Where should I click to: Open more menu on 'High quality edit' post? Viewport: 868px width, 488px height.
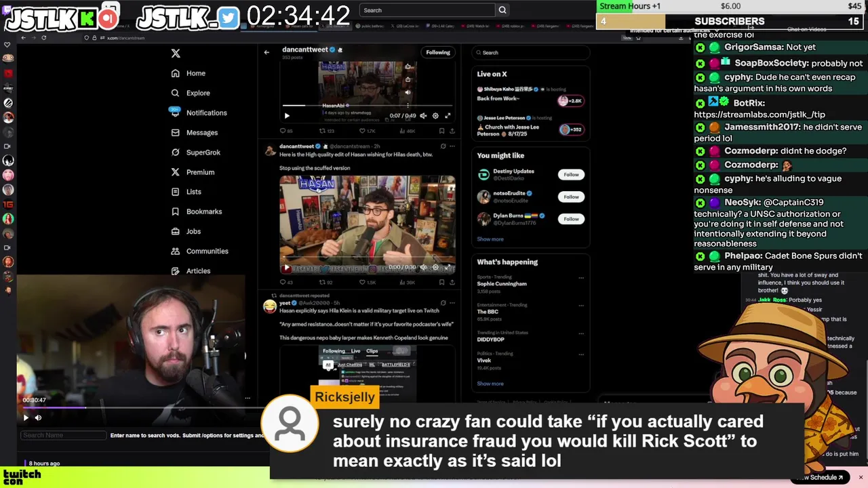452,146
